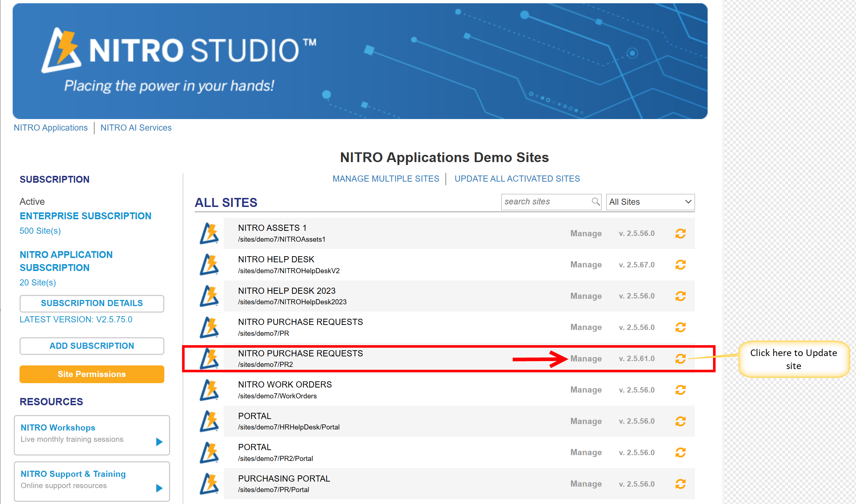Viewport: 856px width, 504px height.
Task: Click update icon for /sites/demo7/PR row
Action: [x=680, y=327]
